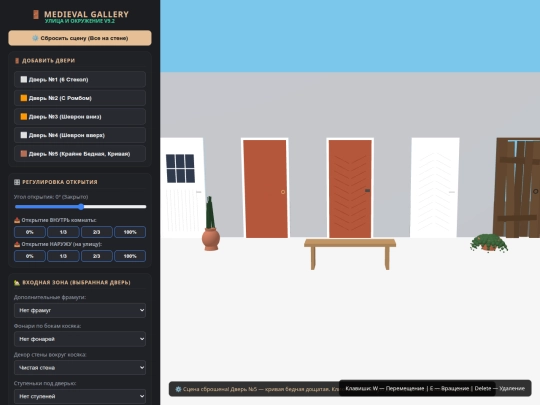The width and height of the screenshot is (540, 405).
Task: Click the icon beside Открытие НАРУЖУ label
Action: (17, 244)
